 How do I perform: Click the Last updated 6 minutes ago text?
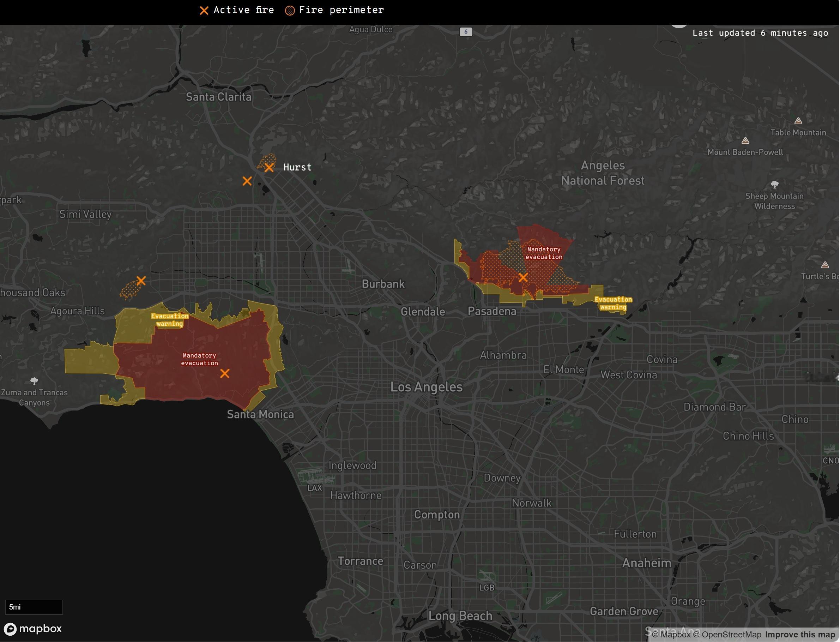click(x=760, y=33)
